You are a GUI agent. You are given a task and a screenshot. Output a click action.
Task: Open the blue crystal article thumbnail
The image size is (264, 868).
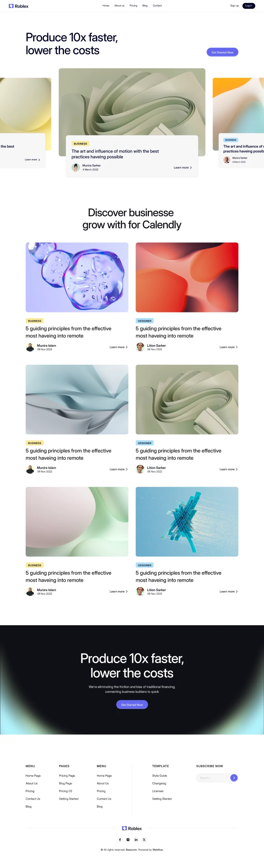click(x=187, y=522)
